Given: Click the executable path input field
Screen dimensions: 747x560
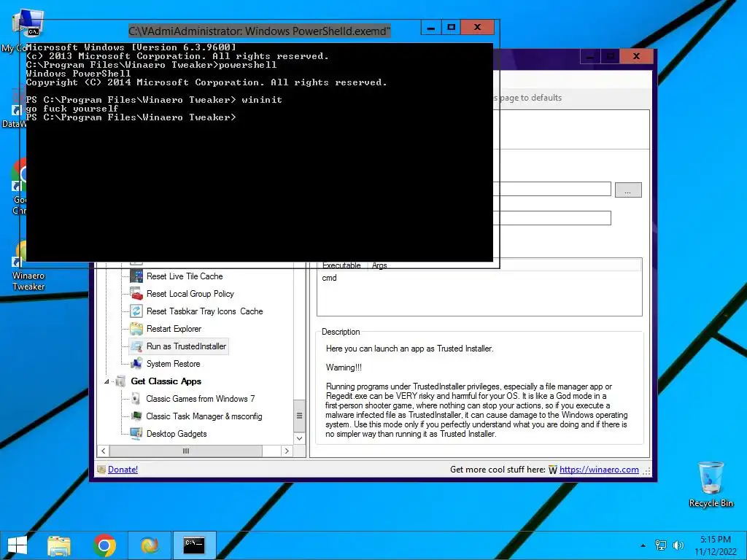Looking at the screenshot, I should [555, 189].
